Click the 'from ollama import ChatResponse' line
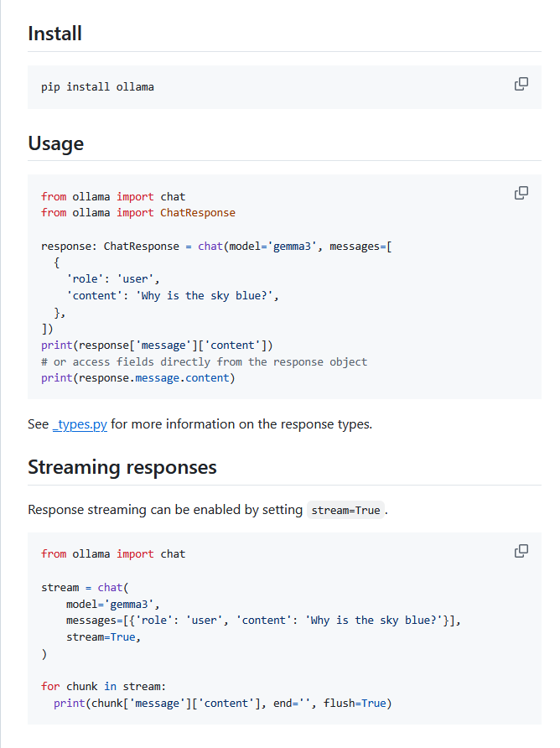The height and width of the screenshot is (748, 560). [138, 213]
